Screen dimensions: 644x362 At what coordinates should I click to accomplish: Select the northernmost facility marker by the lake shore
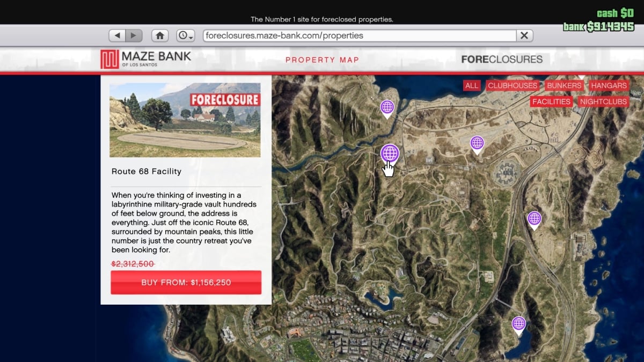(x=387, y=108)
